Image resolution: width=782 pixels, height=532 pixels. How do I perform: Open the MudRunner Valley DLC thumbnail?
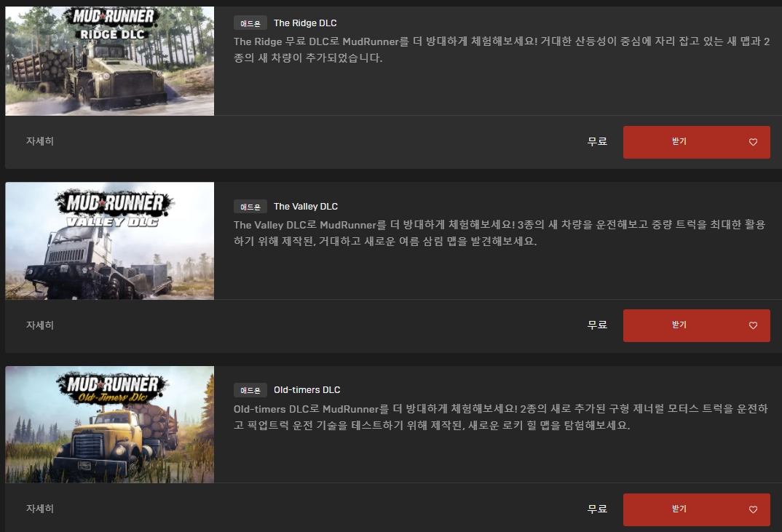[x=110, y=241]
